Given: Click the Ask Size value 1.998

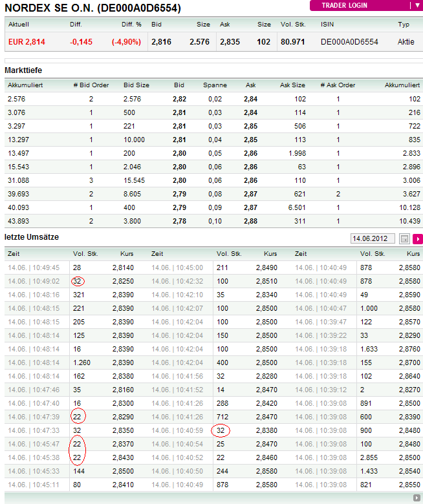Looking at the screenshot, I should (x=297, y=153).
